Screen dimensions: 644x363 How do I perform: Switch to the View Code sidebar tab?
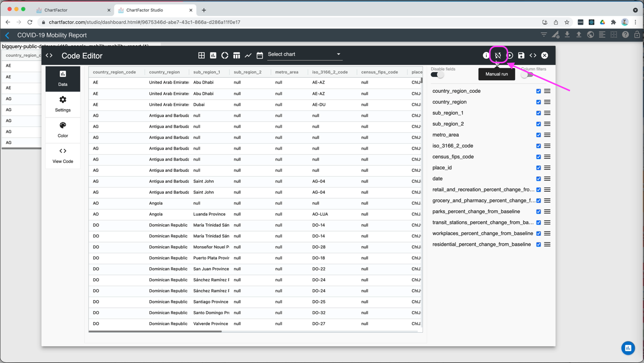(63, 155)
